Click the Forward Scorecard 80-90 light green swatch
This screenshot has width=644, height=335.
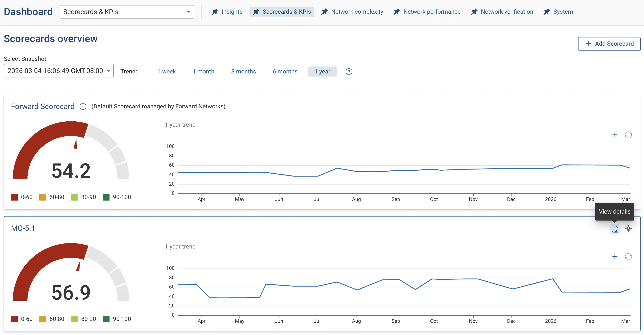[x=75, y=197]
